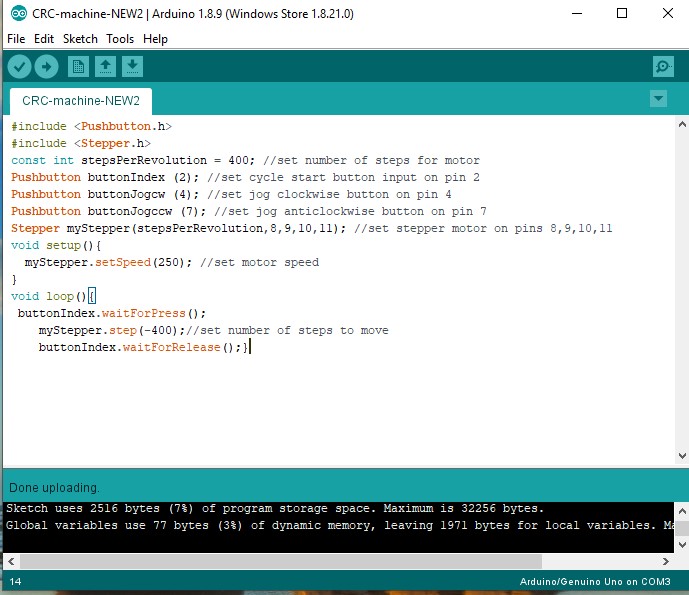Open the Serial Monitor magnifier icon

pos(663,67)
